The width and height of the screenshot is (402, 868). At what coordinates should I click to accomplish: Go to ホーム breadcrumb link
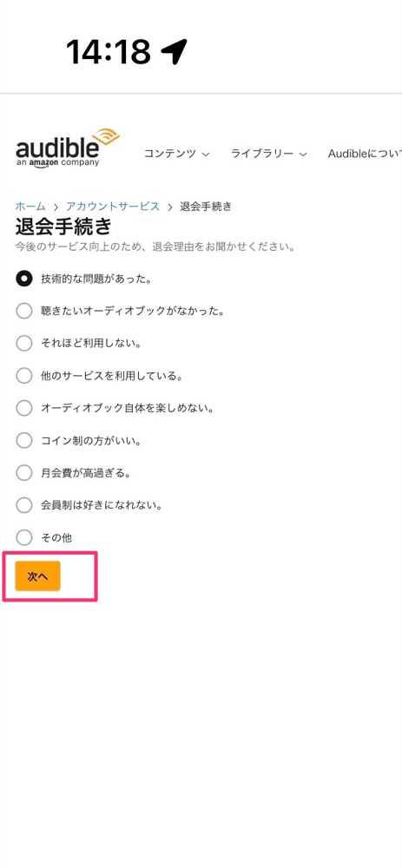click(x=30, y=207)
